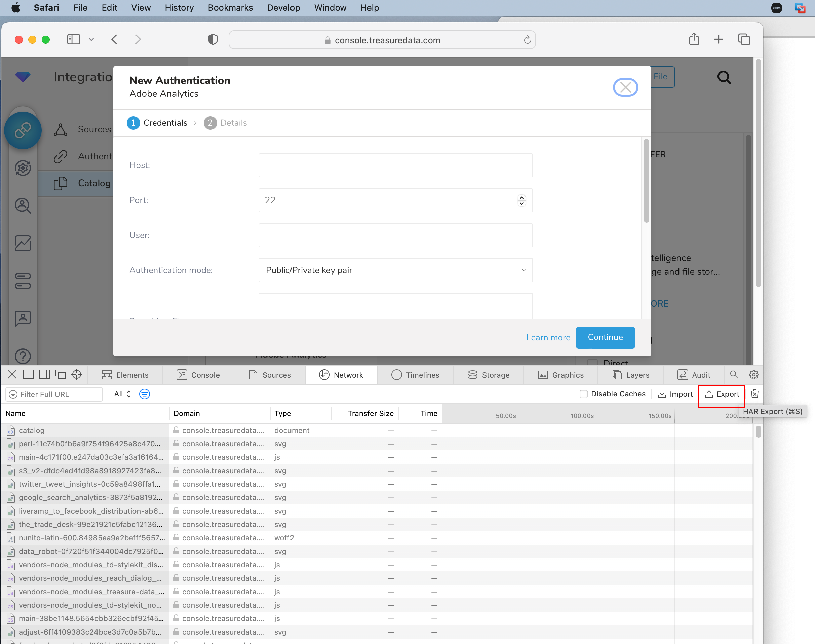Toggle the Safari sidebar icon
The width and height of the screenshot is (815, 644).
74,39
